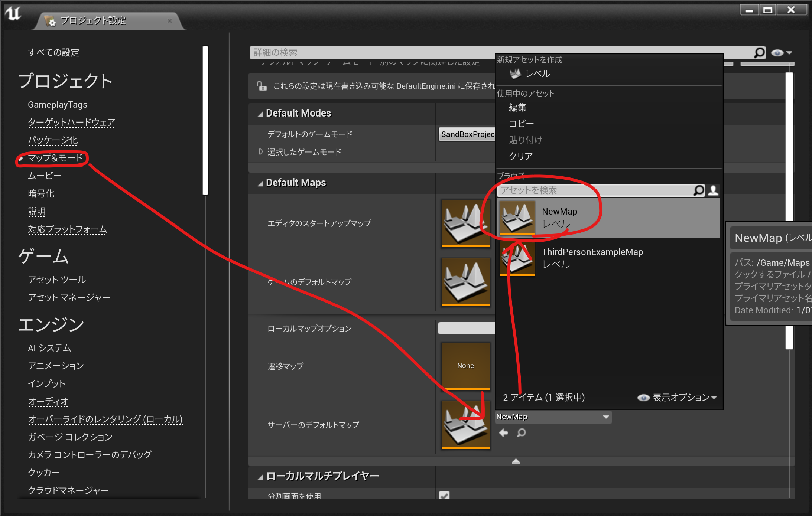Click the user filter icon beside asset search
This screenshot has width=812, height=516.
coord(713,190)
